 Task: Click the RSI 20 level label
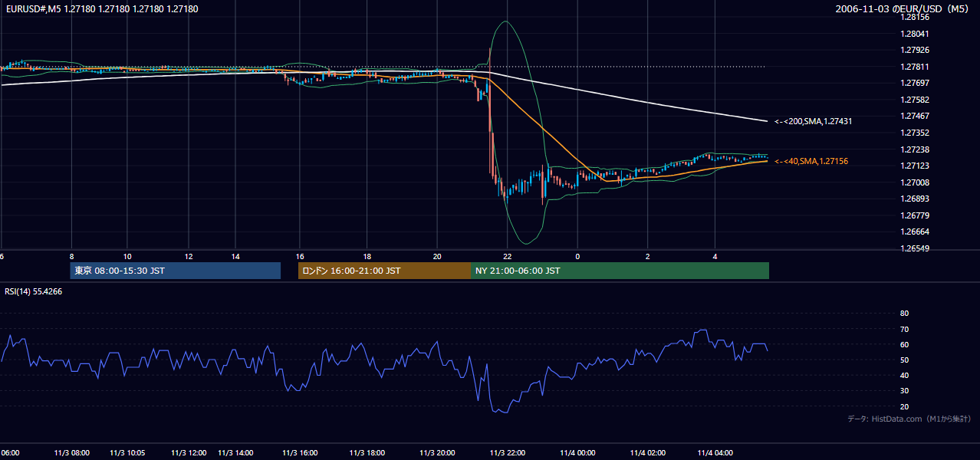[x=904, y=406]
